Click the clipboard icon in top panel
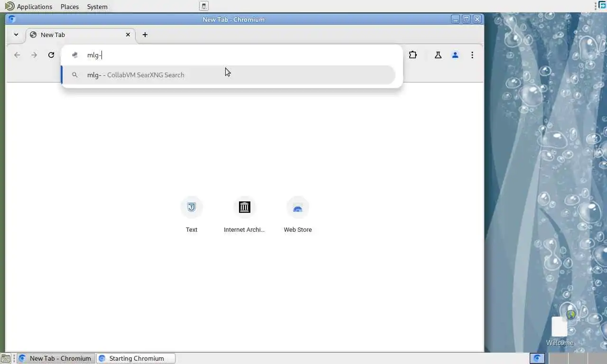 coord(204,6)
